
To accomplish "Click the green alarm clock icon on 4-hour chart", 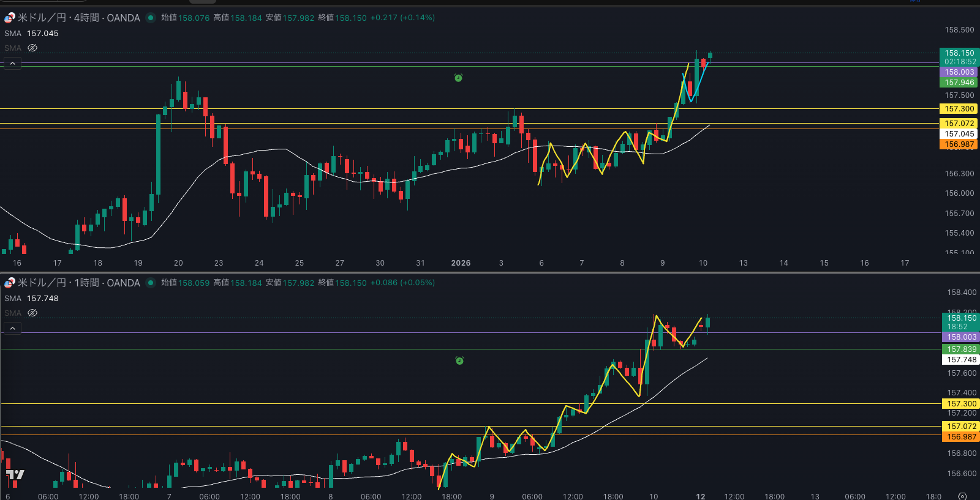I will coord(458,78).
